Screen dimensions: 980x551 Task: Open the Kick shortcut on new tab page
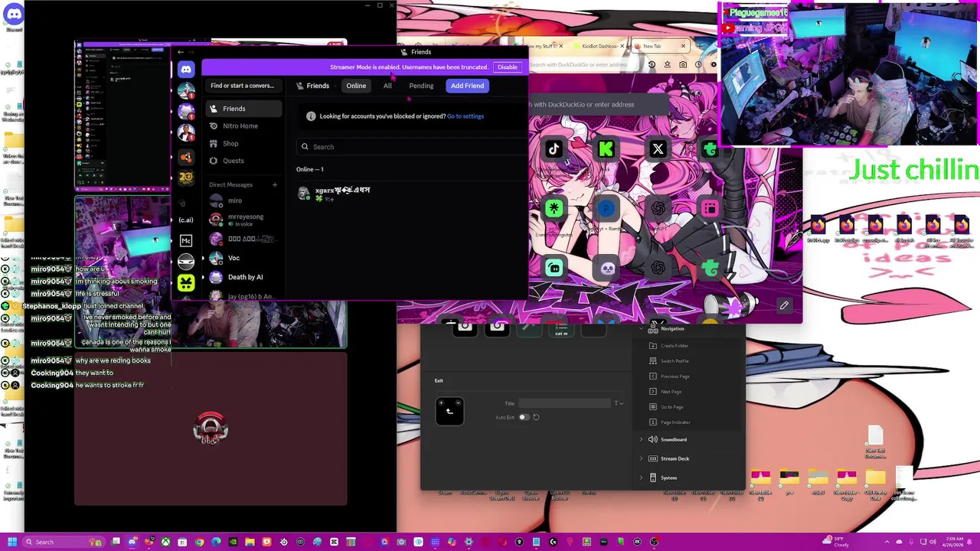point(606,150)
